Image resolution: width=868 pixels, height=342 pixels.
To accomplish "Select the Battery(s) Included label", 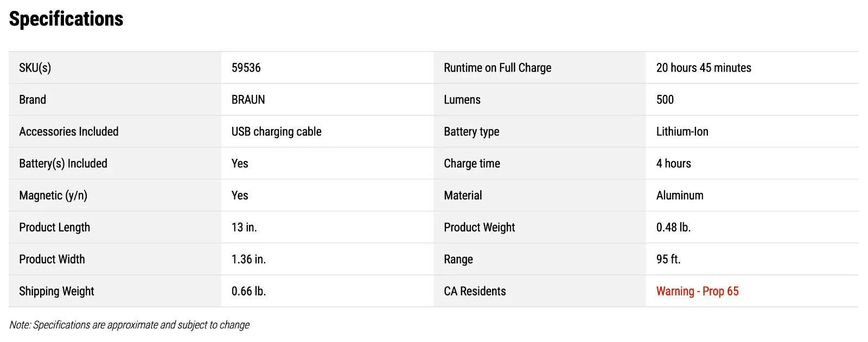I will tap(63, 164).
